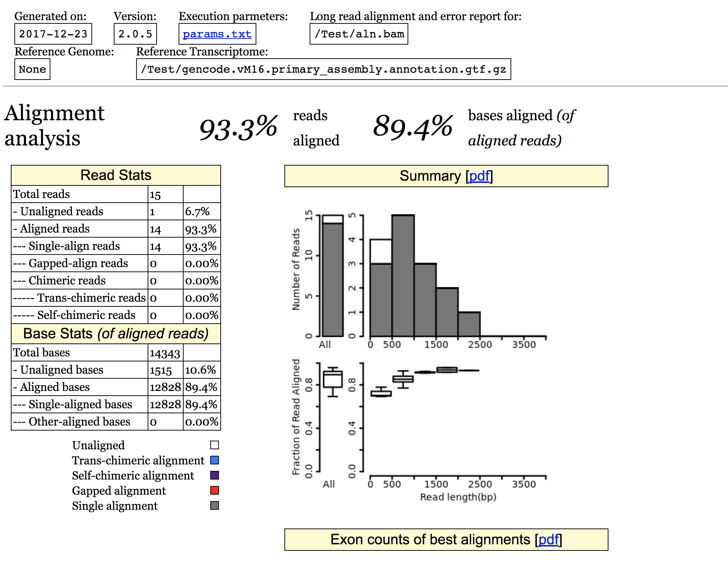Click the Gapped alignment red swatch
The image size is (728, 576).
pyautogui.click(x=215, y=490)
